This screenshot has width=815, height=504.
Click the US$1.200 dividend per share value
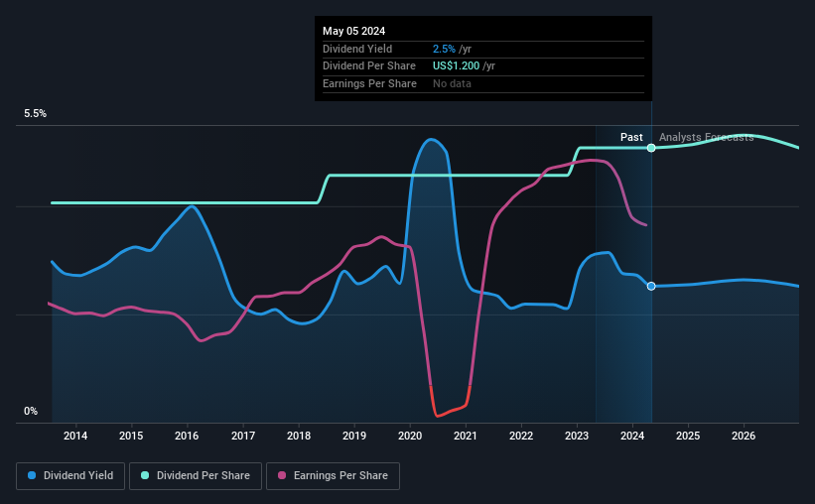click(x=456, y=66)
